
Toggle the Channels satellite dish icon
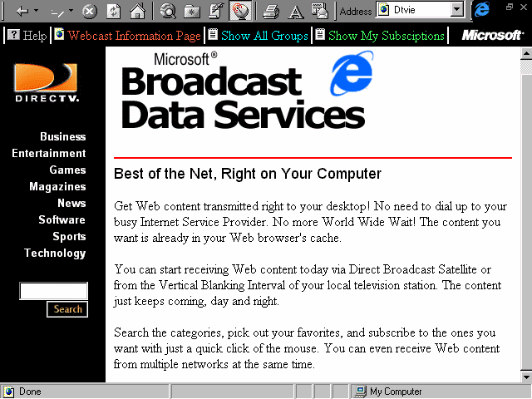click(240, 11)
